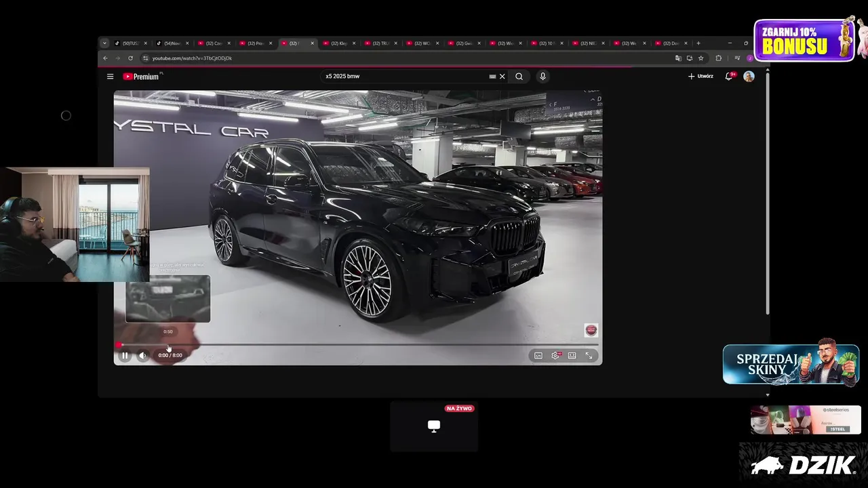868x488 pixels.
Task: Switch to the '(32) NIE' tab
Action: pyautogui.click(x=587, y=43)
